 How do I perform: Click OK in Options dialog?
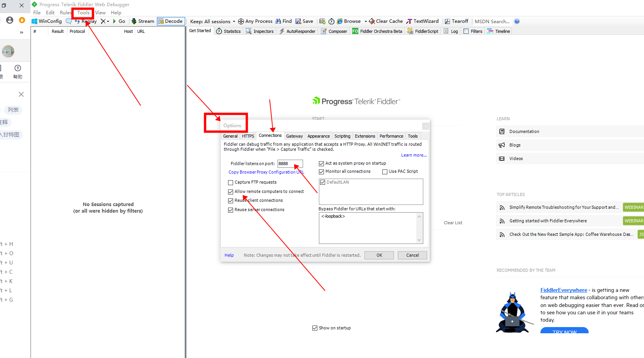click(379, 255)
